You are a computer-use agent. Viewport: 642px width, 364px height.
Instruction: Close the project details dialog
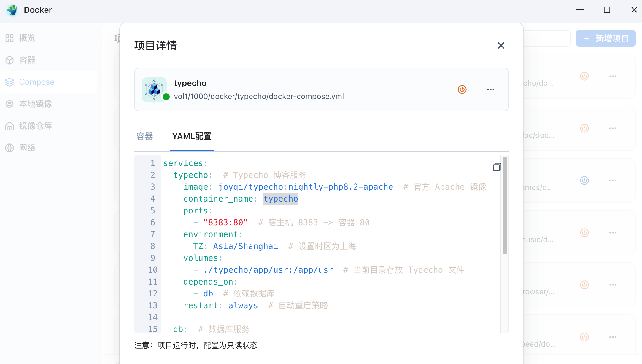tap(501, 45)
